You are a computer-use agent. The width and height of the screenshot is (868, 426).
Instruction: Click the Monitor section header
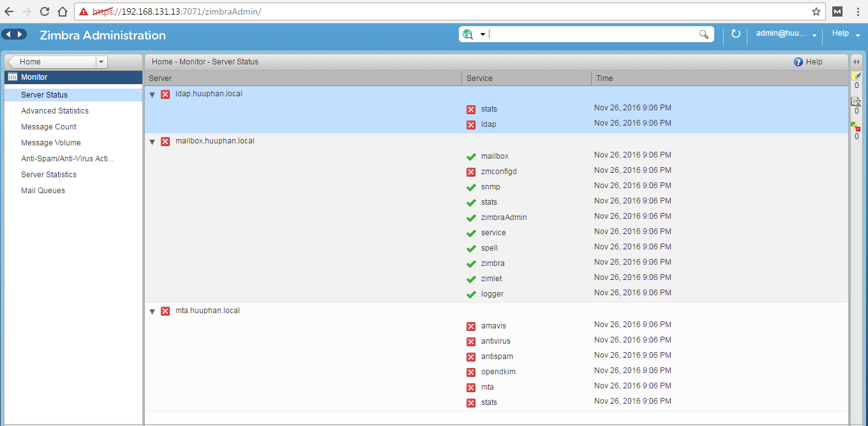pos(73,77)
